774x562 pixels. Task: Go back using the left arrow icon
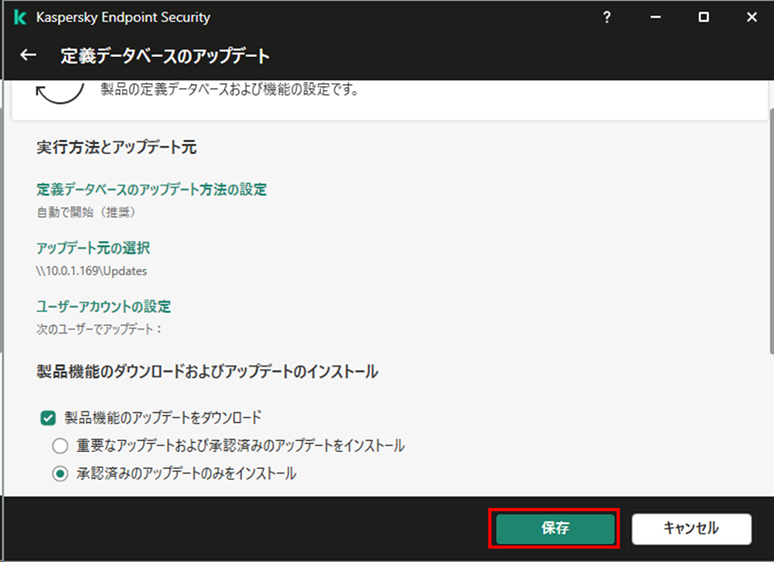coord(28,55)
